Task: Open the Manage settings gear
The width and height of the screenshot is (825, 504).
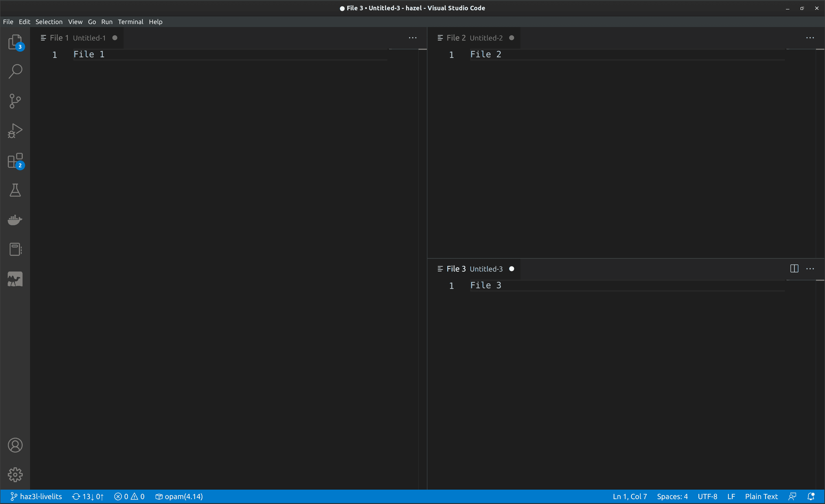Action: [15, 474]
